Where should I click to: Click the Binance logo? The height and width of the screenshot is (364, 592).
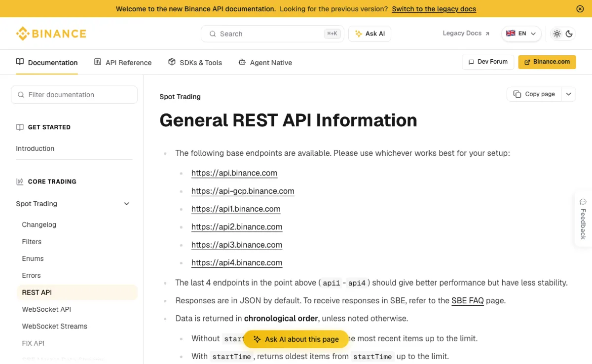pos(51,34)
